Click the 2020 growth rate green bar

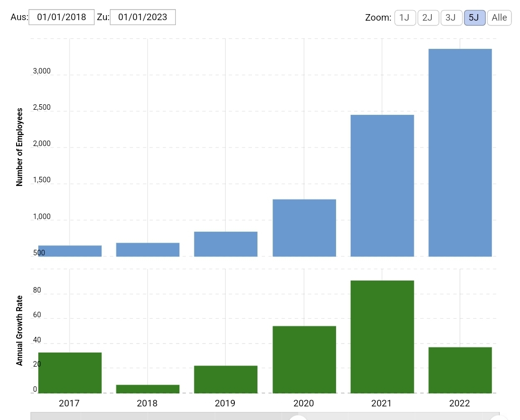coord(304,360)
